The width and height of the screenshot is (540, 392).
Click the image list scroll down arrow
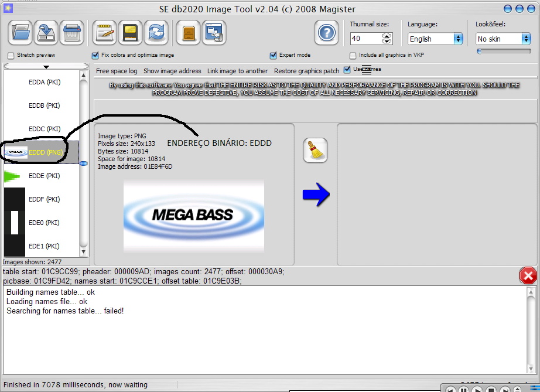point(83,252)
